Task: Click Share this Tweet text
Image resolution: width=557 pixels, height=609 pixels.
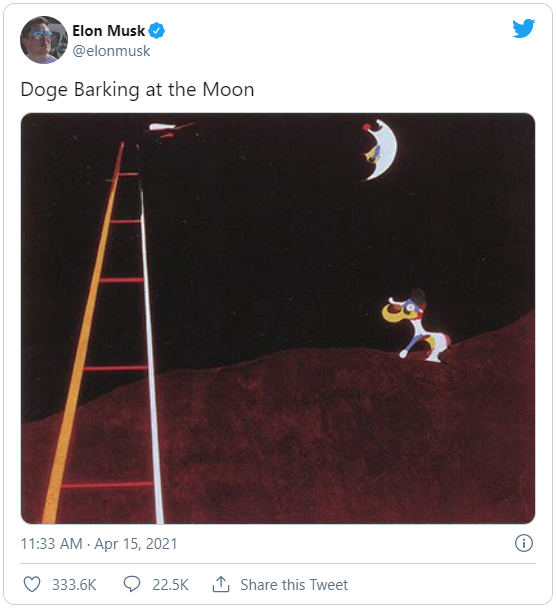Action: pyautogui.click(x=294, y=585)
